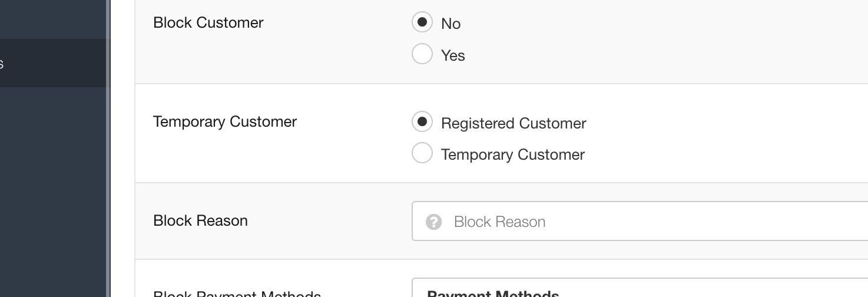Focus the Block Reason text field
Viewport: 868px width, 297px height.
tap(640, 221)
